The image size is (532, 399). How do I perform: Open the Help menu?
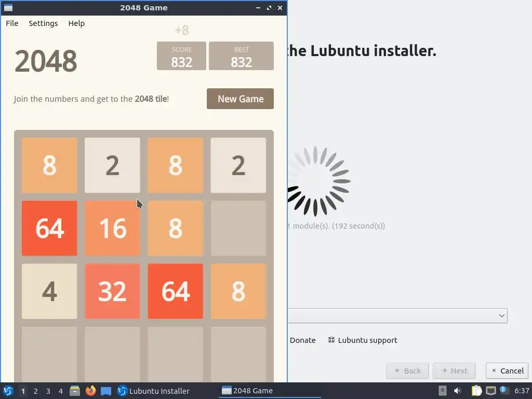click(76, 23)
